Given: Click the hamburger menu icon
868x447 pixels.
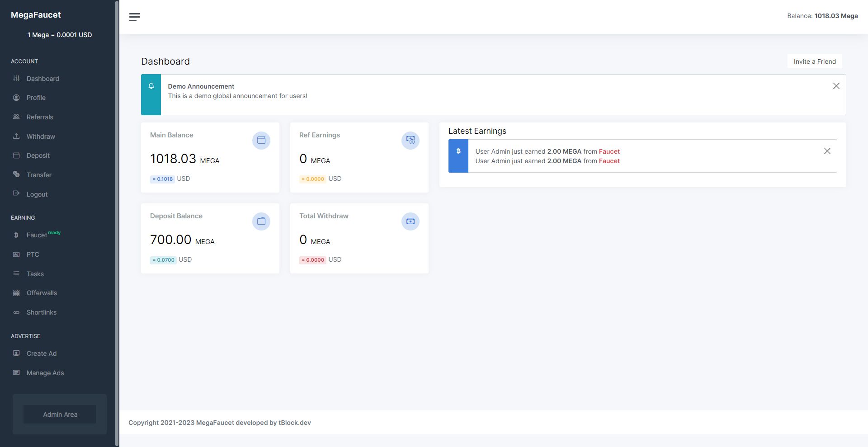Looking at the screenshot, I should pyautogui.click(x=135, y=17).
